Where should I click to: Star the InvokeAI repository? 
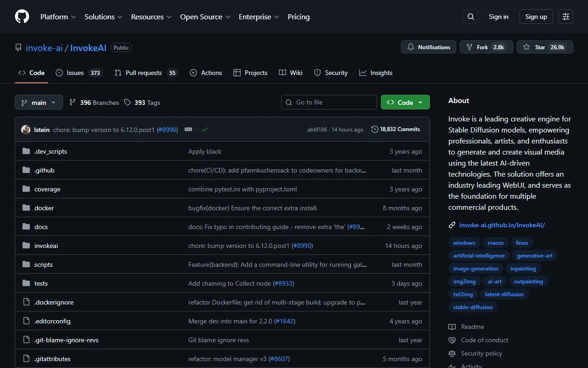545,47
